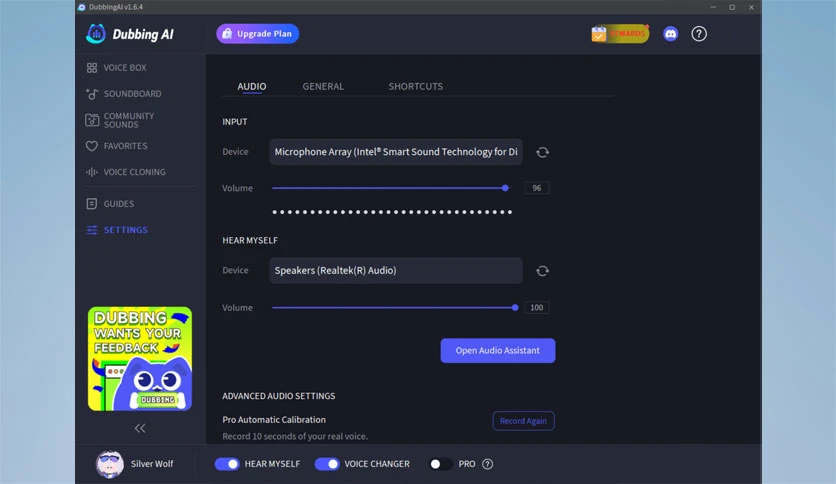Click the Pro Automatic Calibration label
Image resolution: width=836 pixels, height=484 pixels.
pos(274,420)
